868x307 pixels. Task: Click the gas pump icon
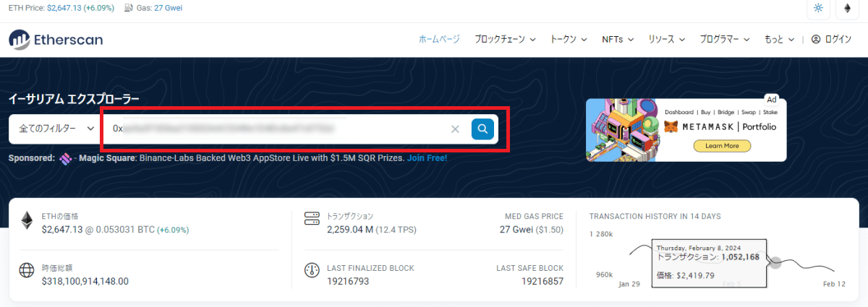129,8
